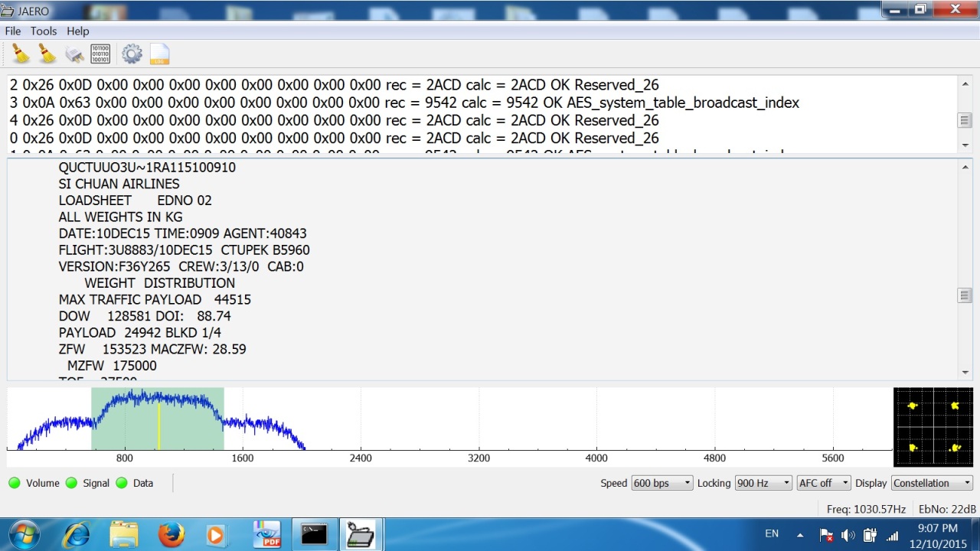Click the second broom icon beside the plug
The height and width of the screenshot is (551, 980).
tap(47, 54)
